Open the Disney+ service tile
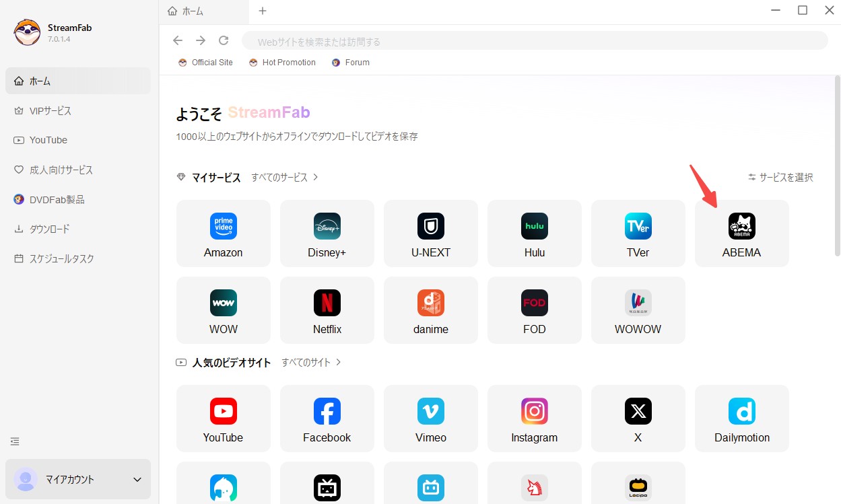841x504 pixels. pyautogui.click(x=327, y=233)
